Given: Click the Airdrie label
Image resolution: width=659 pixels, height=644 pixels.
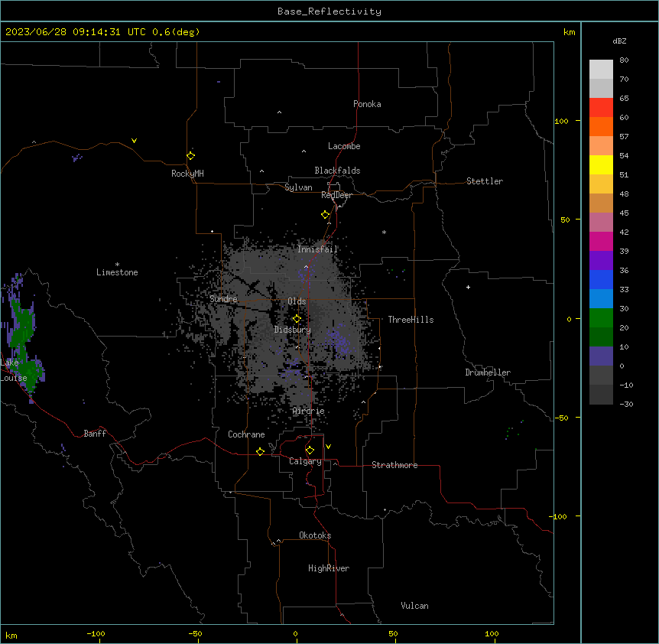Looking at the screenshot, I should click(309, 411).
